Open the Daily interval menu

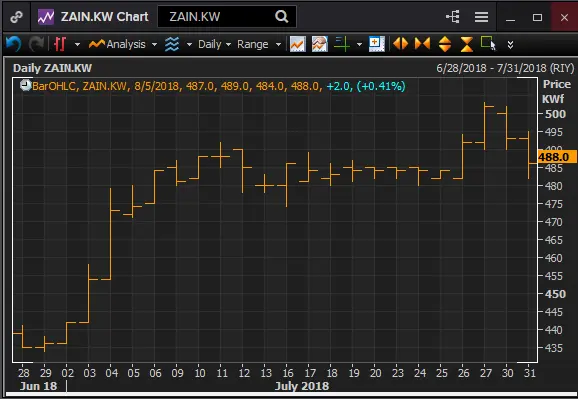coord(215,44)
